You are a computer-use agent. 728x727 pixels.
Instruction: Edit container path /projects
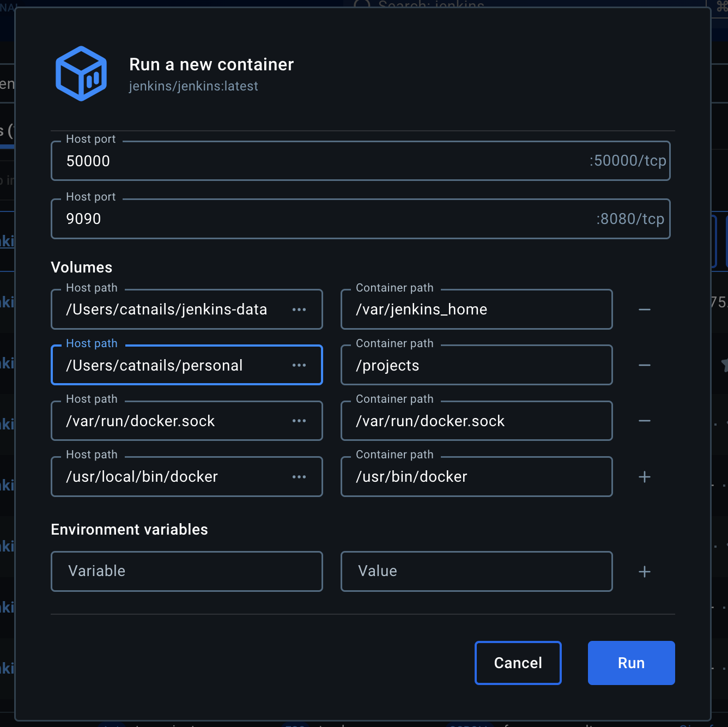(x=476, y=365)
